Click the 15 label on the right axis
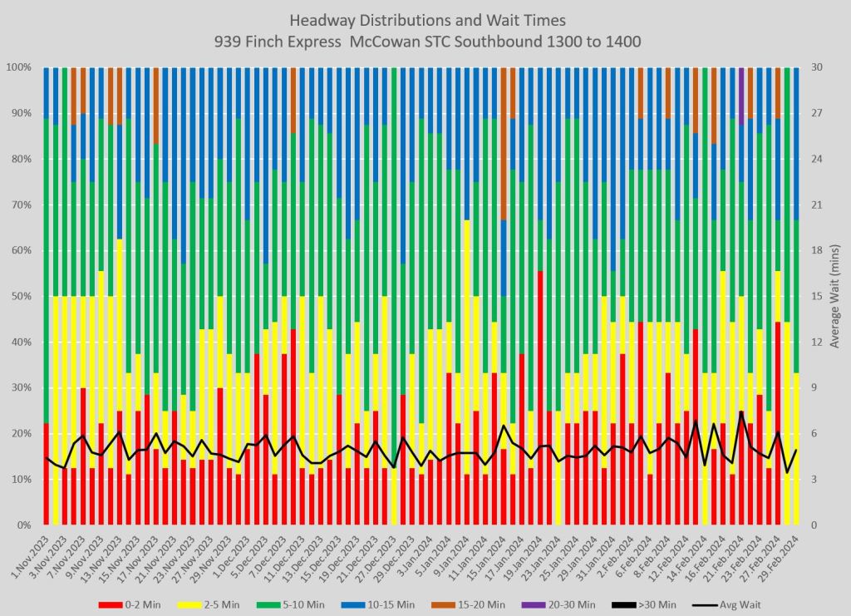 [x=817, y=296]
